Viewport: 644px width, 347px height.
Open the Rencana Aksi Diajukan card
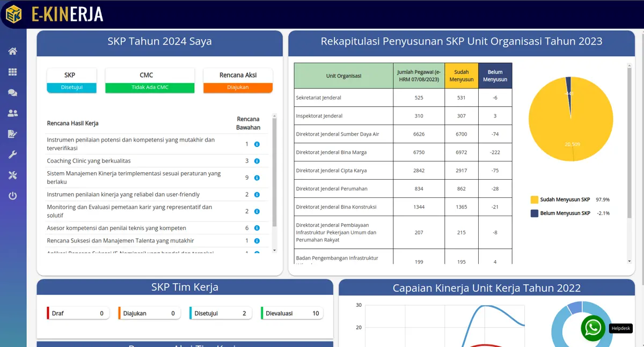point(238,80)
